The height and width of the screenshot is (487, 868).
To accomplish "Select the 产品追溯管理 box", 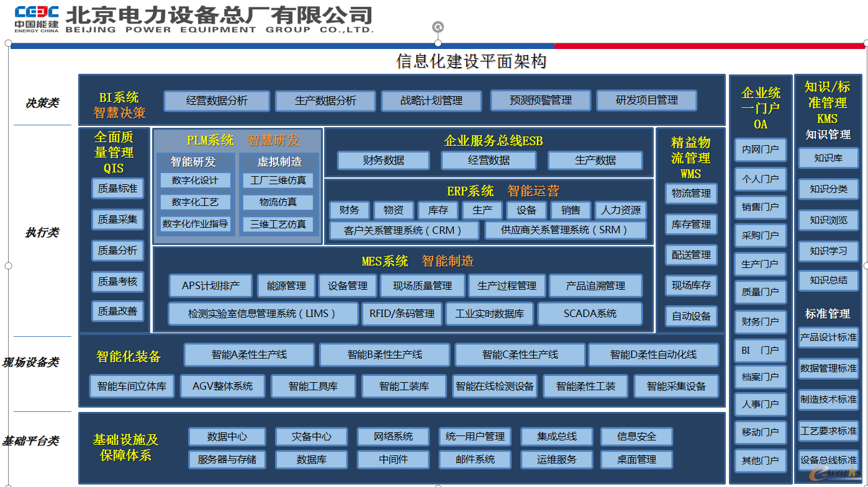I will (x=595, y=286).
